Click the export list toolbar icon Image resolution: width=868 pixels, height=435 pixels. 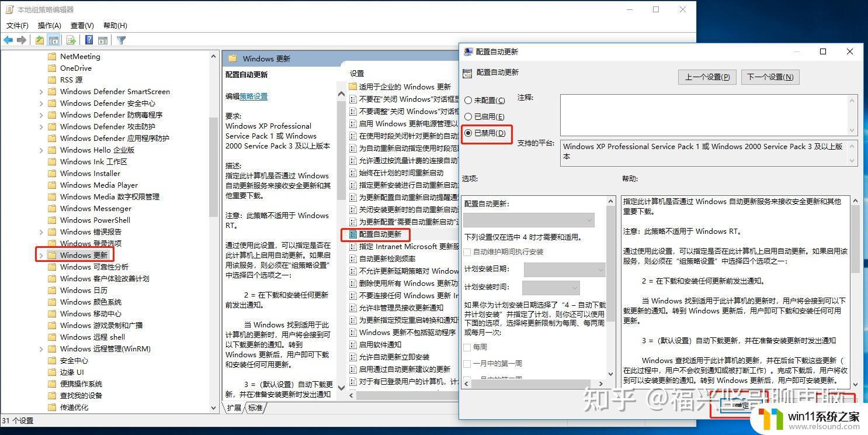[x=71, y=40]
